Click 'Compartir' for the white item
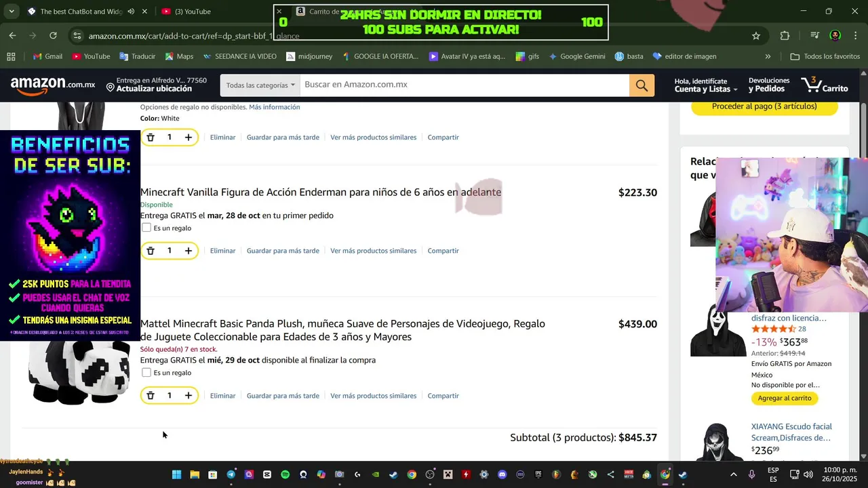The image size is (868, 488). [443, 137]
